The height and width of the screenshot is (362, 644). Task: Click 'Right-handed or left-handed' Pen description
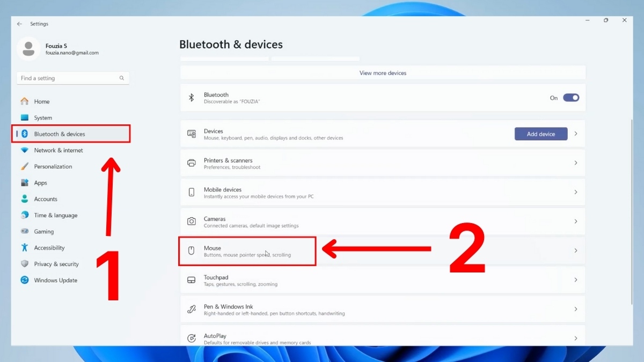tap(274, 313)
